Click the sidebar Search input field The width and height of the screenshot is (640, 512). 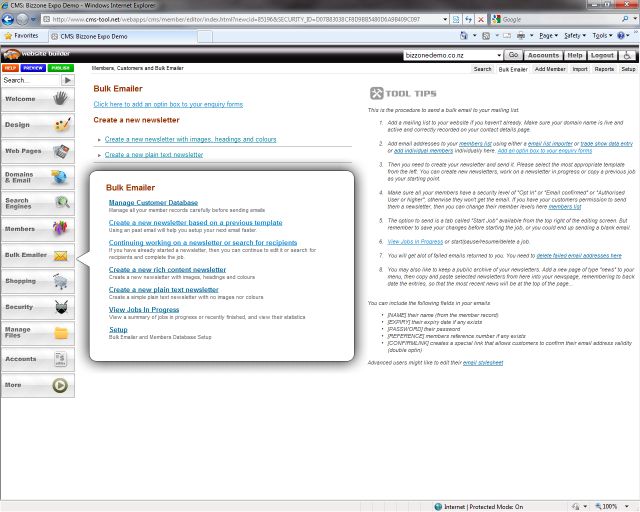tap(30, 80)
